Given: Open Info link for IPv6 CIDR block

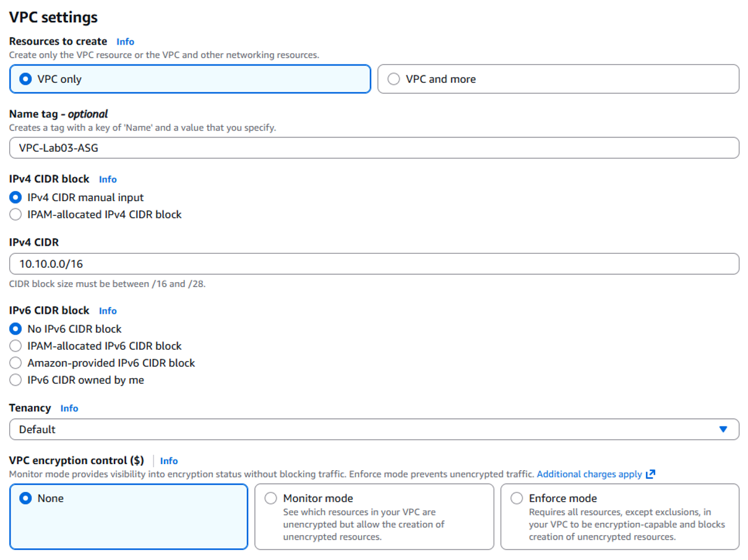Looking at the screenshot, I should click(x=108, y=311).
